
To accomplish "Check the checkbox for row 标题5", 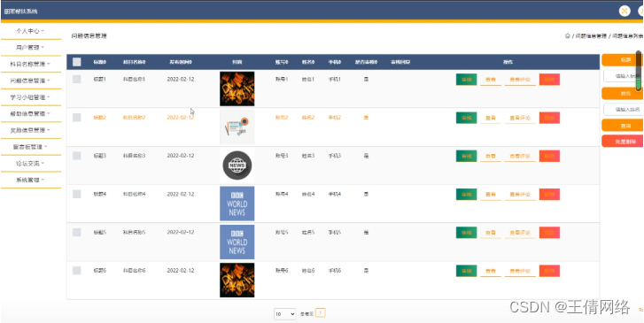I will (x=77, y=233).
